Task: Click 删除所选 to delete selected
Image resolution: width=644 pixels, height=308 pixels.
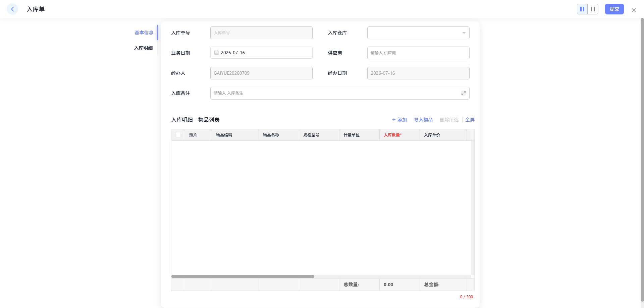Action: 449,120
